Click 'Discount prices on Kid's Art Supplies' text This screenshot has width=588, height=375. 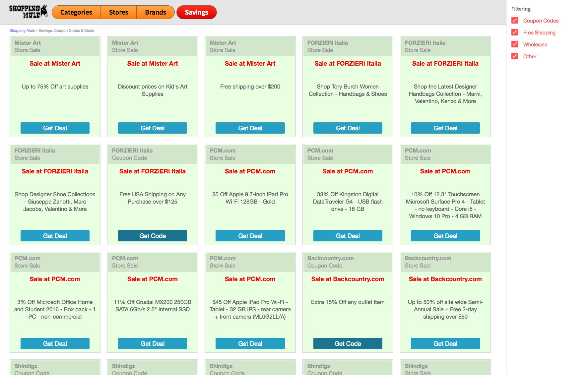pos(153,90)
